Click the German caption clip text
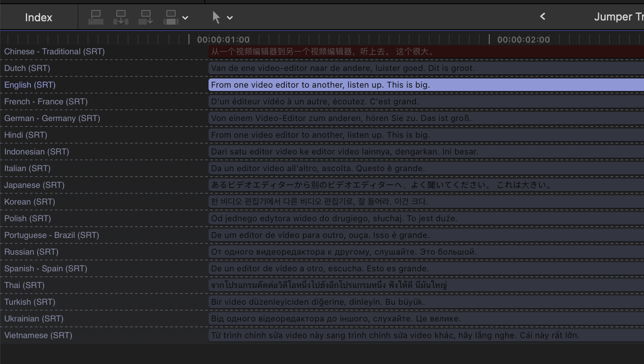This screenshot has height=364, width=644. coord(341,118)
